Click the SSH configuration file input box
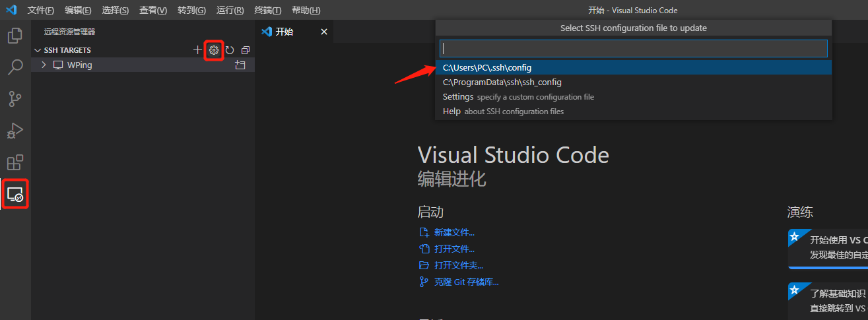 [x=633, y=49]
